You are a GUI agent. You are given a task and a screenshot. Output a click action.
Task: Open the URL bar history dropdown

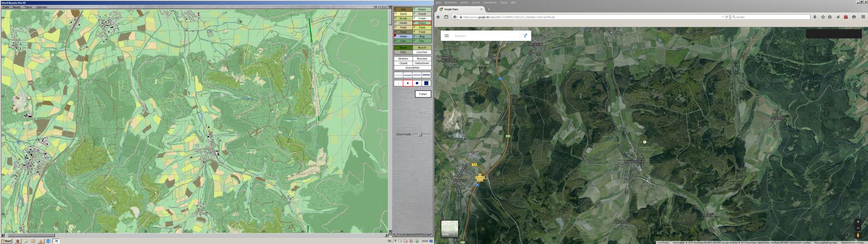point(722,17)
